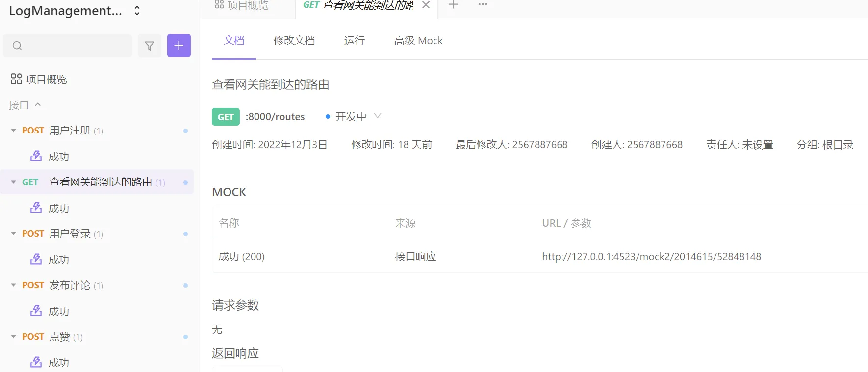This screenshot has height=372, width=868.
Task: Click the purple plus add button
Action: [179, 46]
